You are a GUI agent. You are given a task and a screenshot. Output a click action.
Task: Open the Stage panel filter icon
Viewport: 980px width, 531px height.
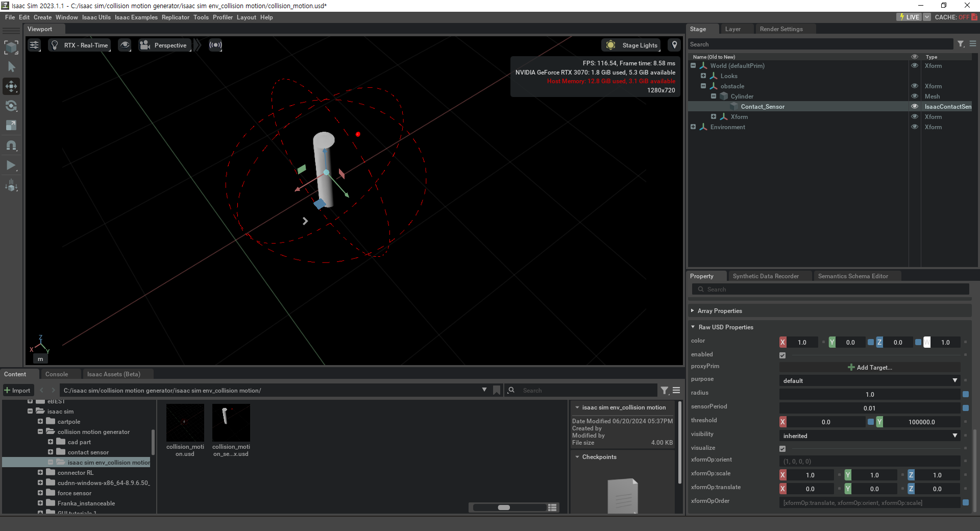click(961, 44)
